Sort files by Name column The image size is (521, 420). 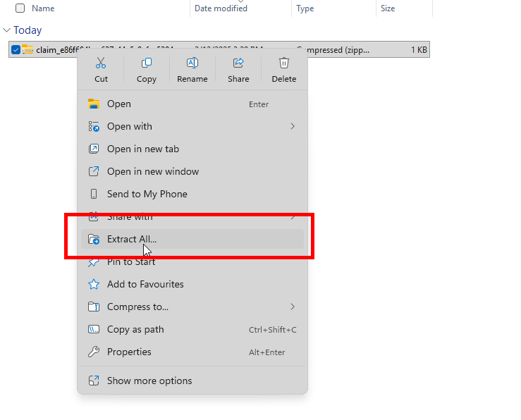[43, 8]
